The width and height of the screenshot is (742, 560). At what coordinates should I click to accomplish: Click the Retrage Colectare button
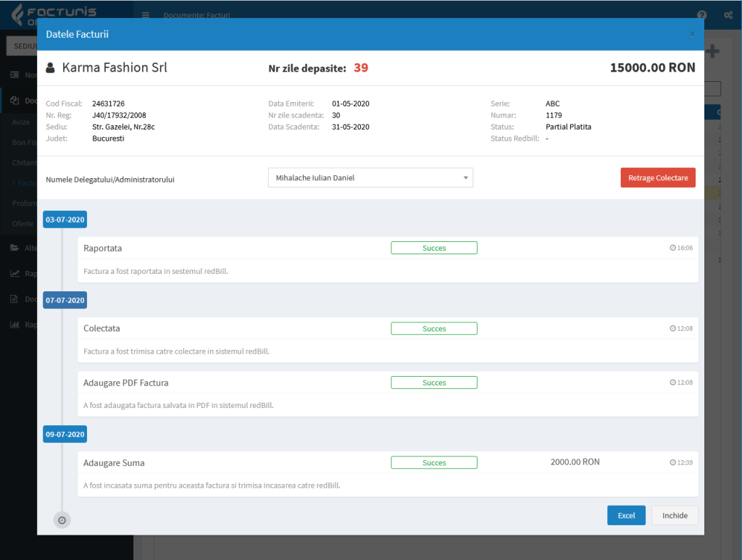[x=658, y=177]
